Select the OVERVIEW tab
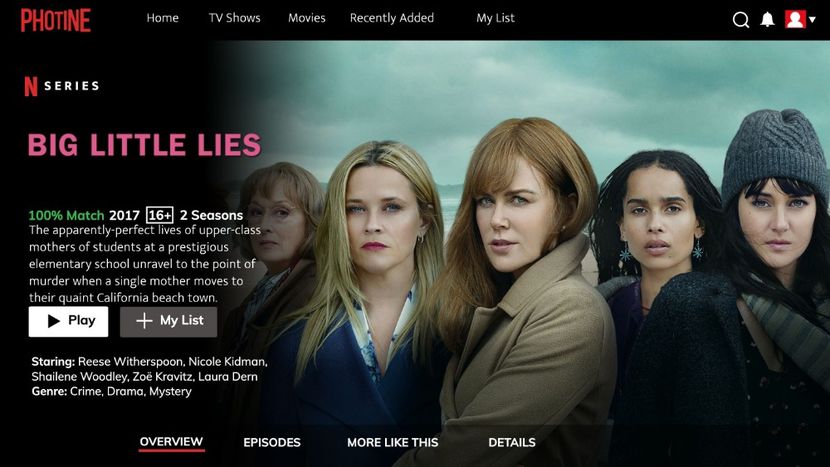The height and width of the screenshot is (467, 830). click(171, 442)
